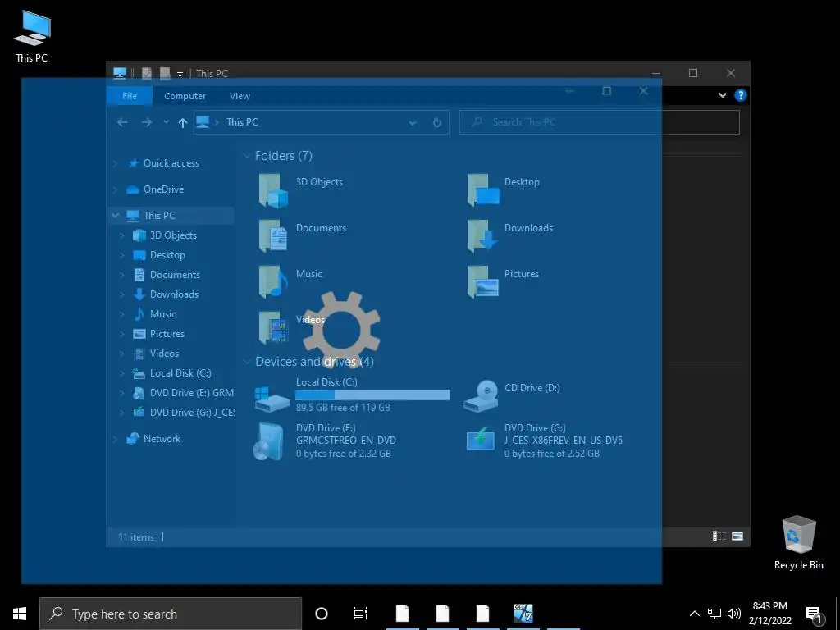
Task: Switch to Details view in status bar
Action: coord(719,536)
